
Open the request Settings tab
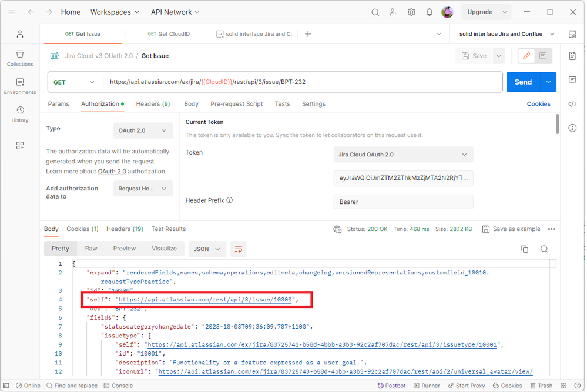click(314, 104)
